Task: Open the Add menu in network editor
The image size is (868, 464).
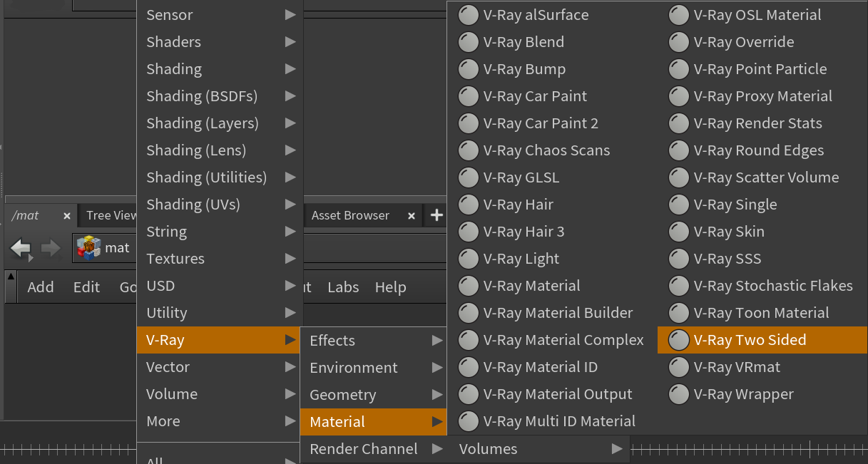Action: (x=41, y=287)
